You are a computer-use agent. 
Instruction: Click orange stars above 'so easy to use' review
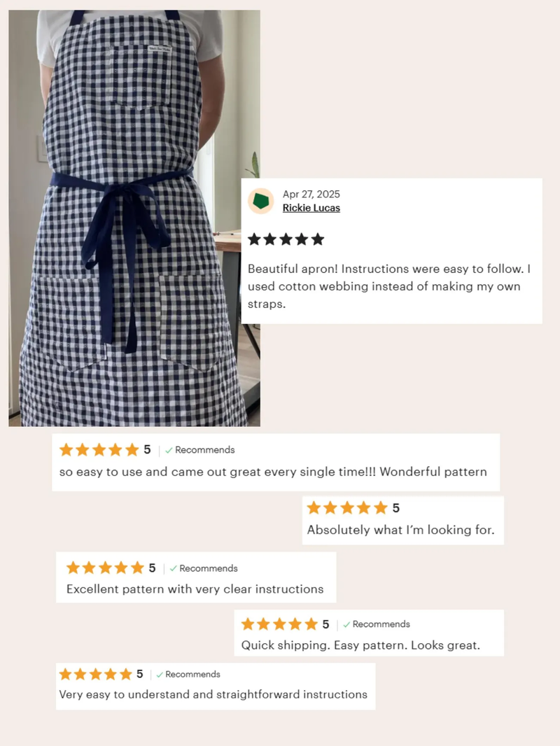[x=99, y=449]
